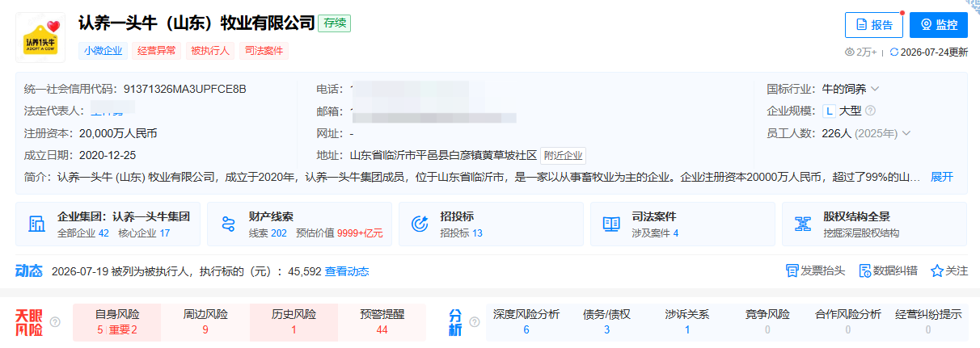Select the 经营异常 tag

click(156, 50)
